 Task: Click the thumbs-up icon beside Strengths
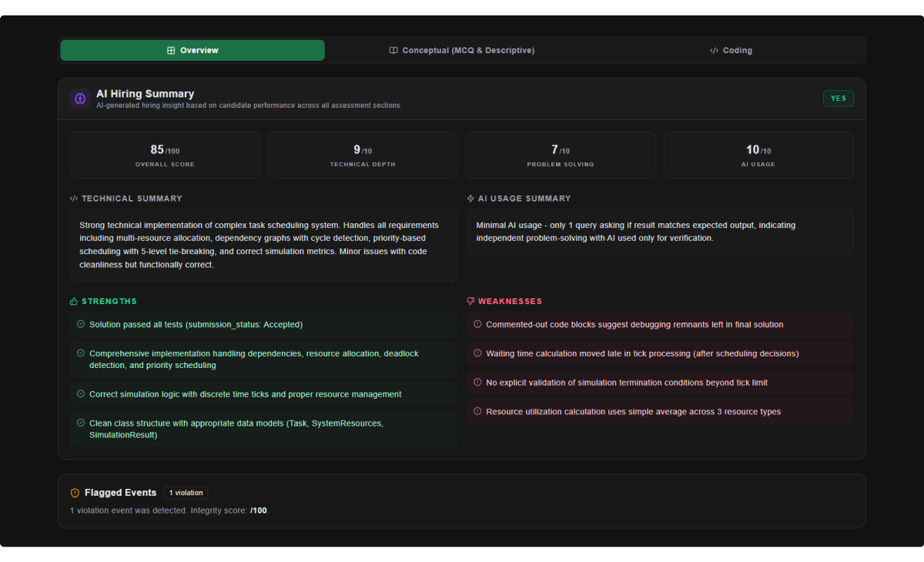74,302
